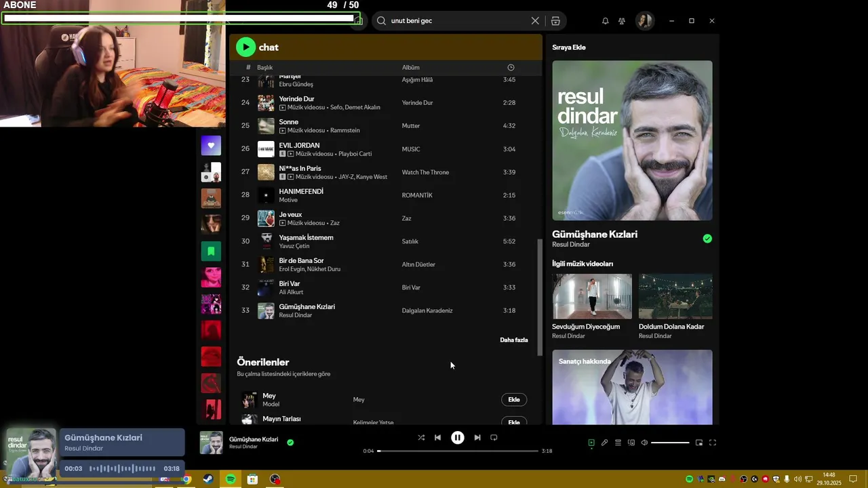Select track 29 Je veux
The image size is (868, 488).
[387, 218]
